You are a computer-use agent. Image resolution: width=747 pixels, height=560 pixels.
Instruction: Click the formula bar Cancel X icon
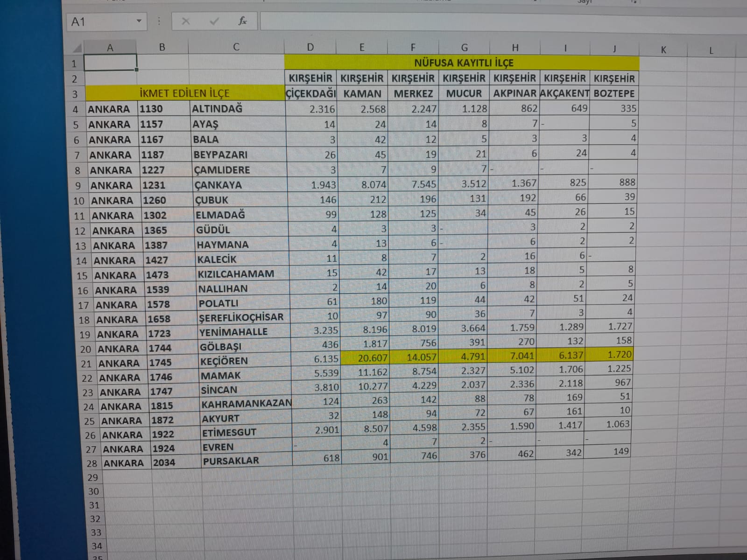186,21
